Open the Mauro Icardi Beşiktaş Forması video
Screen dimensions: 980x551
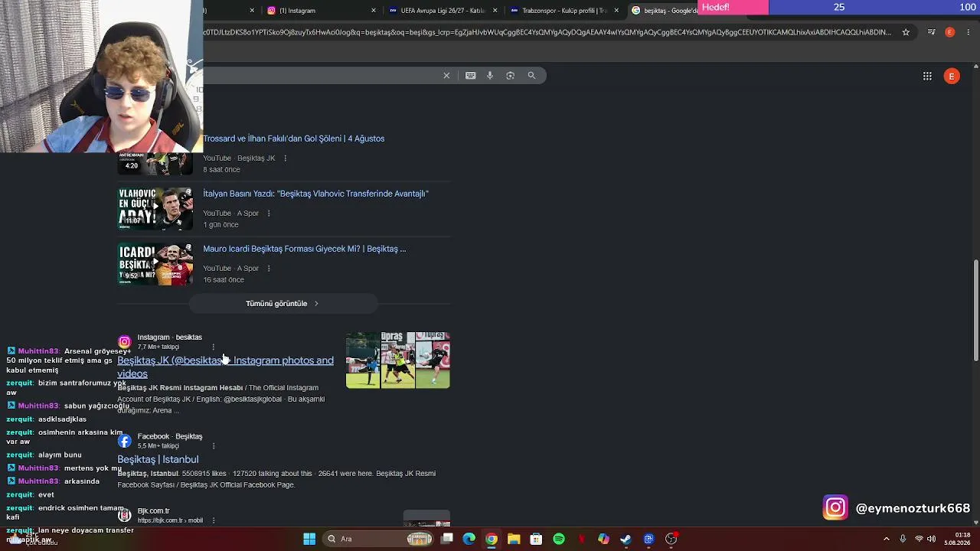click(x=304, y=249)
